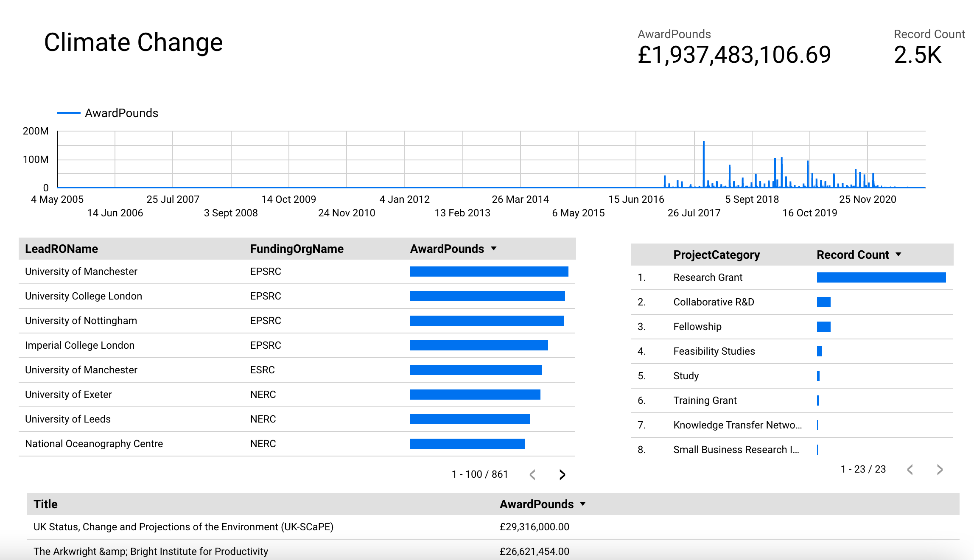
Task: Click the Title column header
Action: (x=45, y=504)
